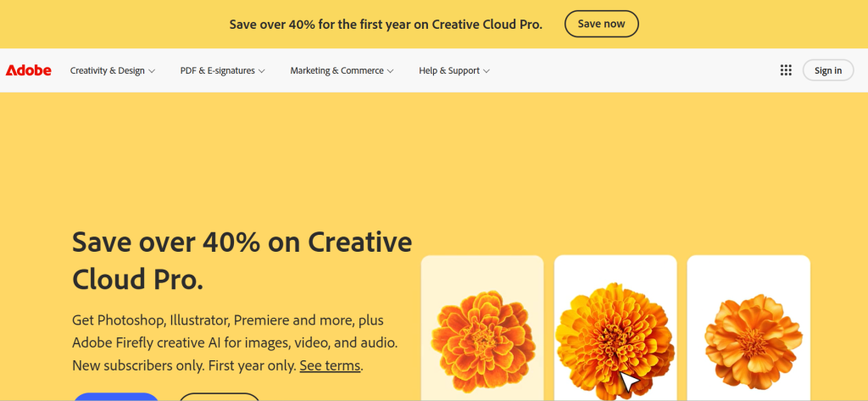Click the outlined button beside the blue button

[220, 396]
